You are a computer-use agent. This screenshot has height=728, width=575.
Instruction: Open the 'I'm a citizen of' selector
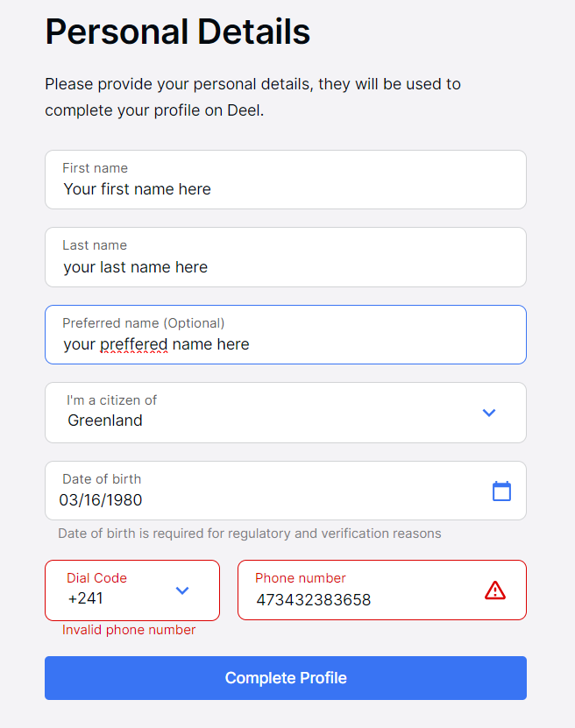point(263,412)
